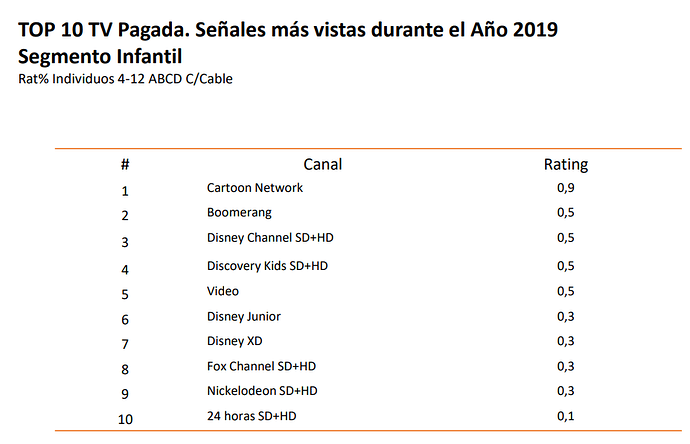690x444 pixels.
Task: Click Nickelodeon SD+HD channel name
Action: point(262,391)
